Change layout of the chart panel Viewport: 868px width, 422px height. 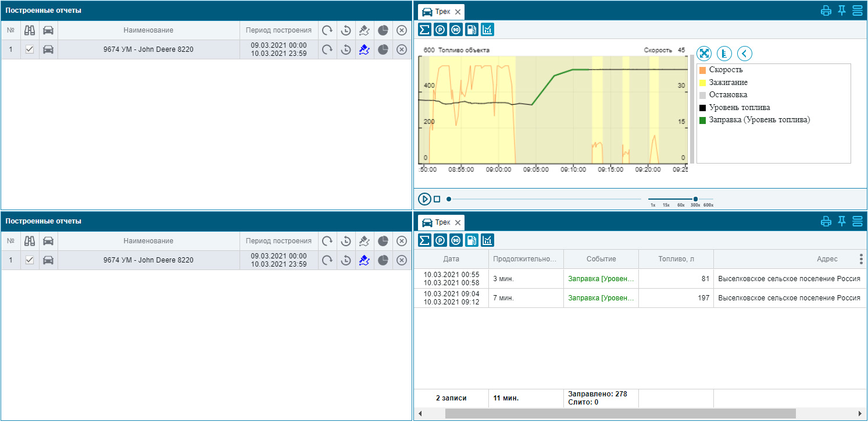click(857, 10)
